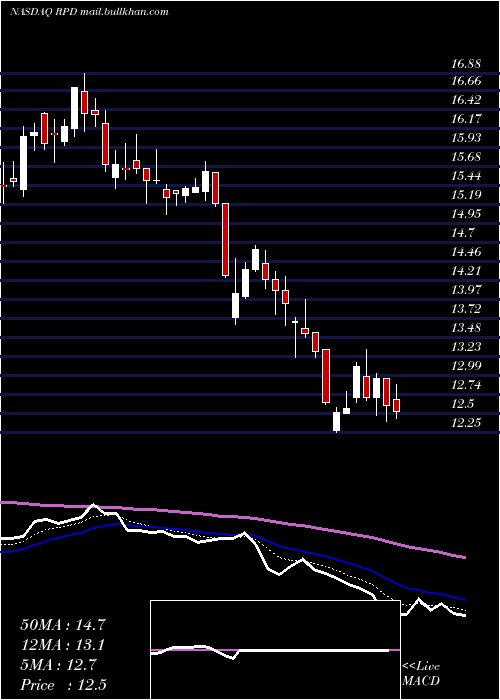Click the 13.23 price label
Screen dimensions: 500x700
[466, 347]
